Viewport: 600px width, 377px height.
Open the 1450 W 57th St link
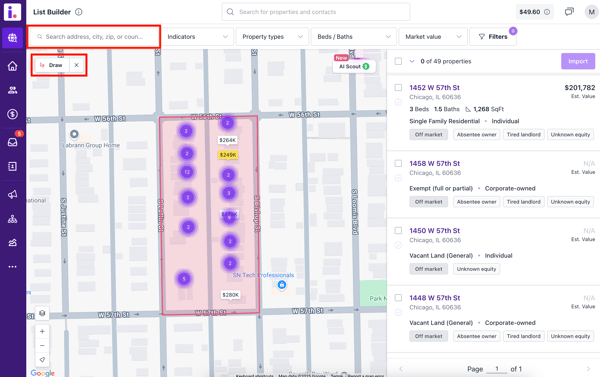(x=434, y=231)
